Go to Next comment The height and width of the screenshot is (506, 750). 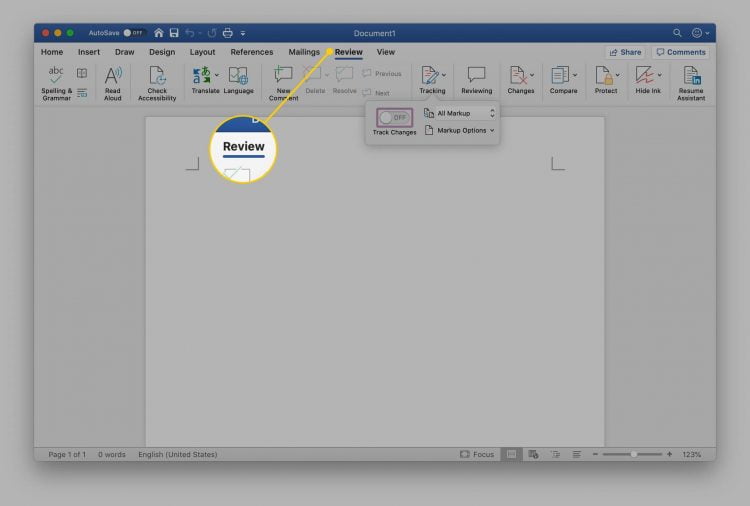tap(376, 93)
